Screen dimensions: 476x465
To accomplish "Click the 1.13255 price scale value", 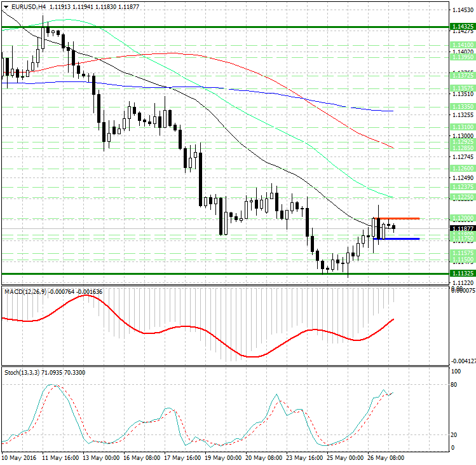I will (463, 115).
